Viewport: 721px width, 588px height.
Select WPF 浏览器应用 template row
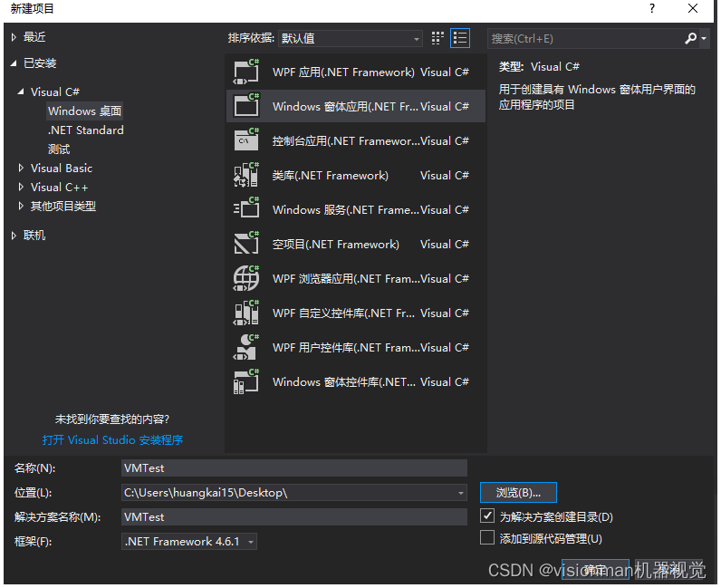(x=355, y=278)
